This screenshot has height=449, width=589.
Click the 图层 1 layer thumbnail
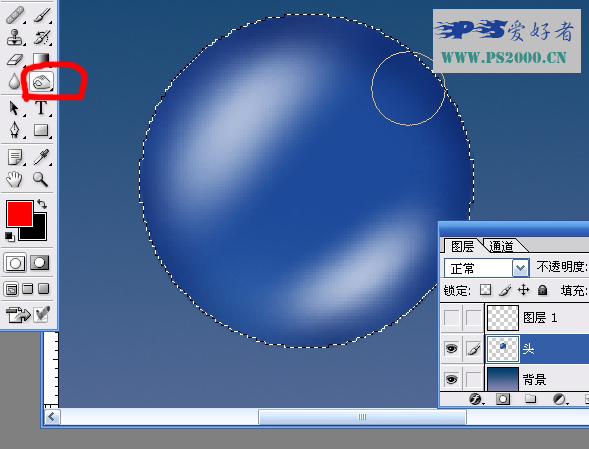coord(503,318)
